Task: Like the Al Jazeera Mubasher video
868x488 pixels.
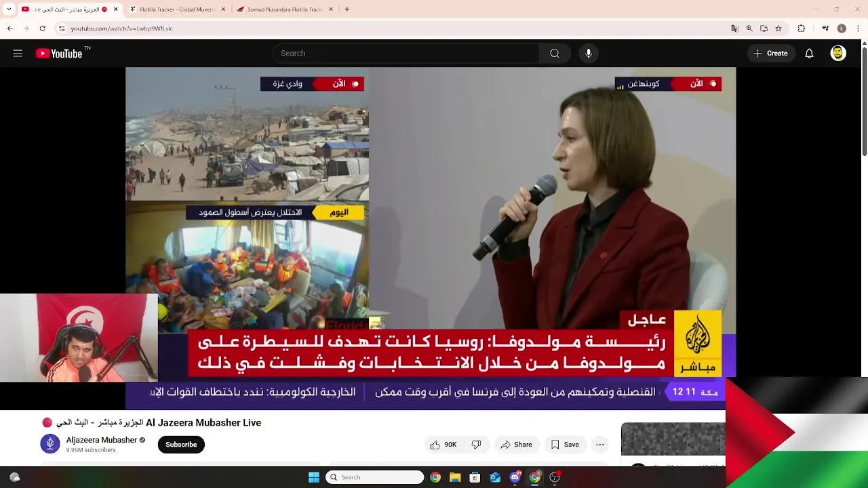Action: (443, 445)
